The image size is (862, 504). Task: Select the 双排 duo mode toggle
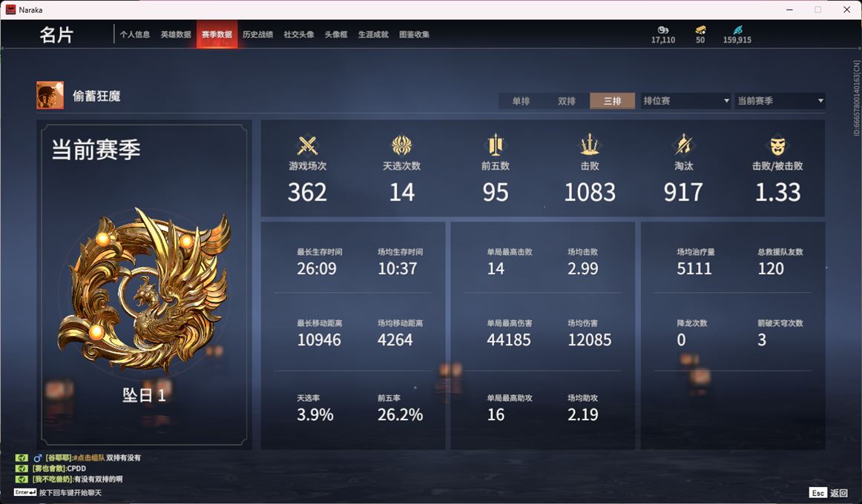[566, 101]
